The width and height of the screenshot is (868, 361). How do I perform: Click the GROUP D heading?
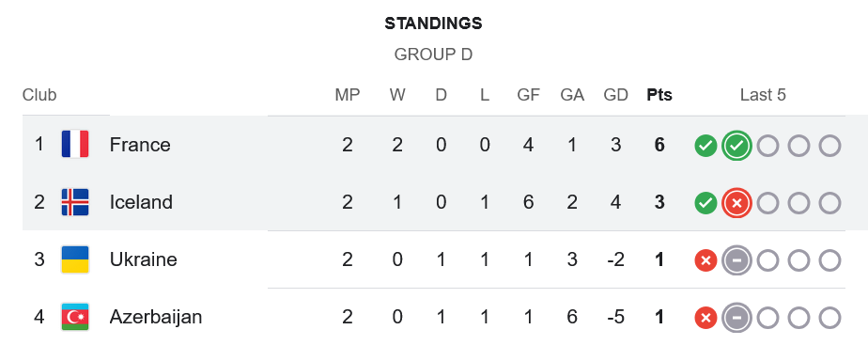[433, 55]
